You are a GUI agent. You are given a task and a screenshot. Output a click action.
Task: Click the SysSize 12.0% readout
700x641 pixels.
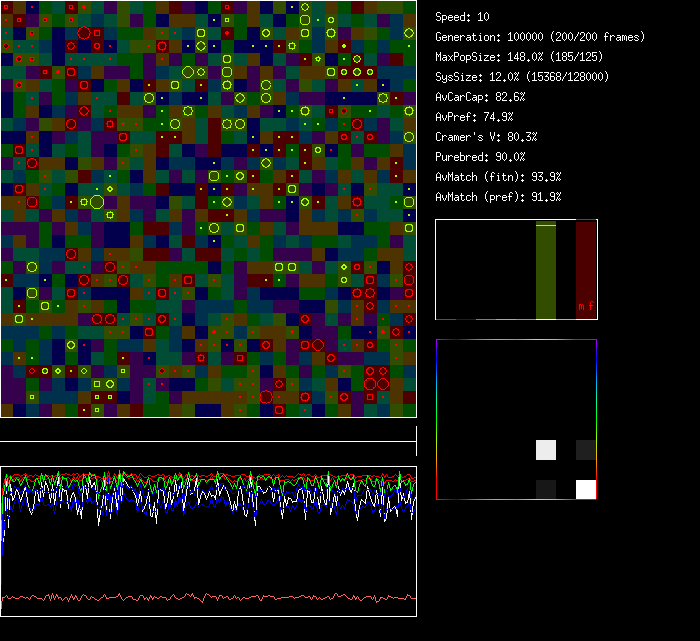522,77
